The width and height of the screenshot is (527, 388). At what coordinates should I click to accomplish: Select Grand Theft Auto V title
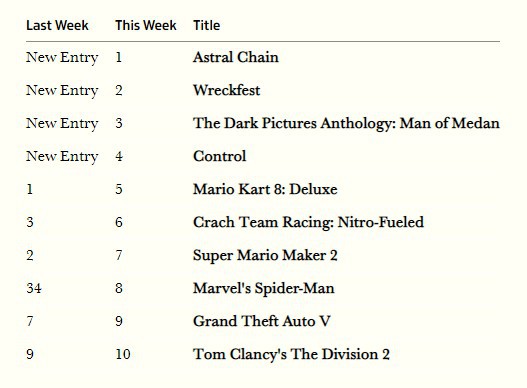[261, 321]
